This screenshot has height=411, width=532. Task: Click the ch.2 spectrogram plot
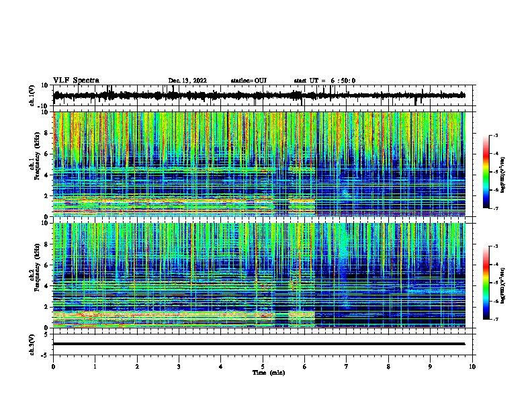click(x=259, y=275)
